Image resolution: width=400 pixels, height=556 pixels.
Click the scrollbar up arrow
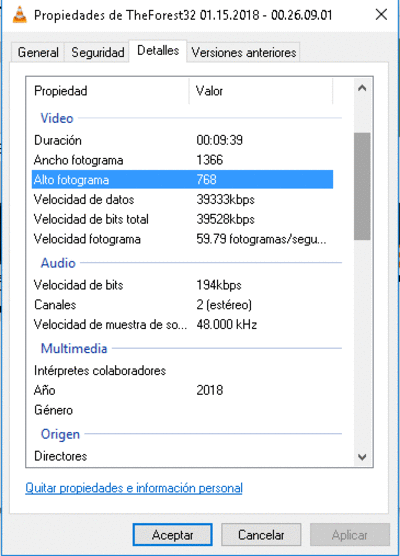(x=362, y=88)
